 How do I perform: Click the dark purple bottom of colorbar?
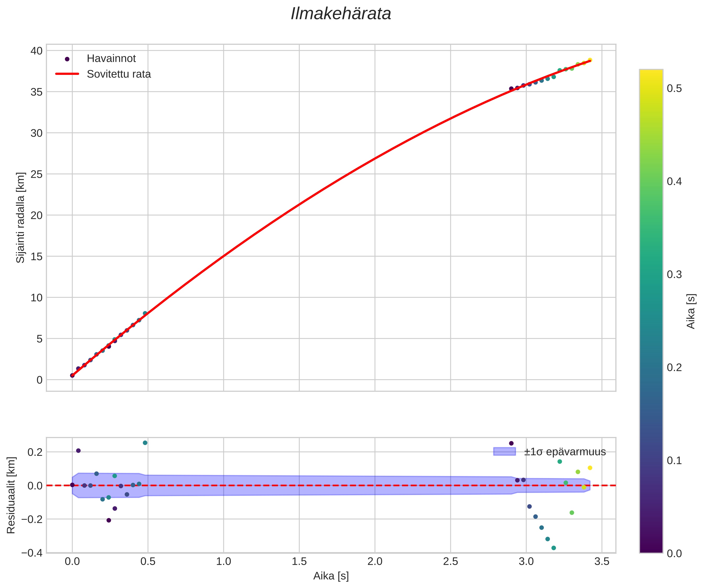[651, 548]
